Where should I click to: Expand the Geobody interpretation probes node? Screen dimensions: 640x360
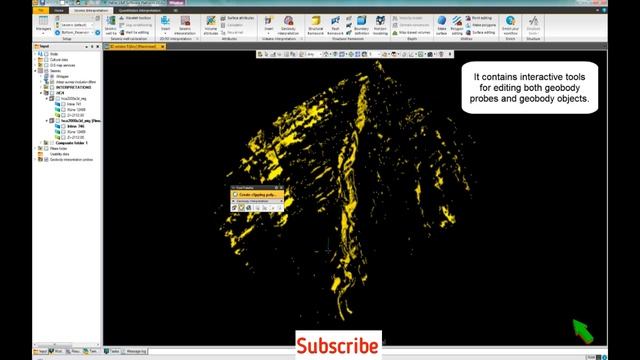[36, 160]
